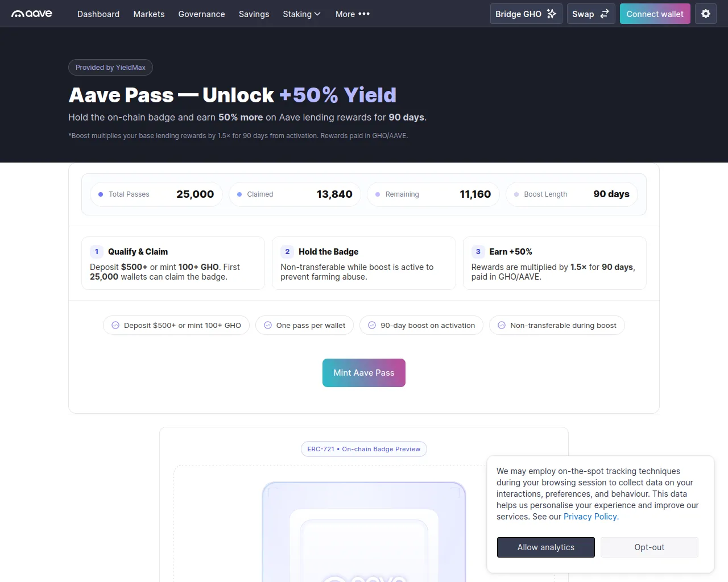Open the Swap button
728x582 pixels.
[591, 14]
